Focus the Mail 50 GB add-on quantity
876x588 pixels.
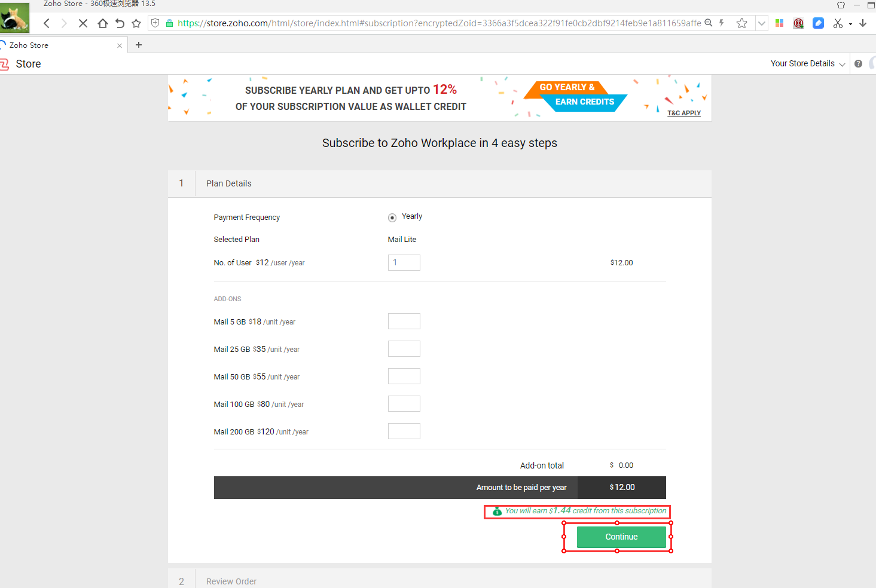click(x=404, y=376)
